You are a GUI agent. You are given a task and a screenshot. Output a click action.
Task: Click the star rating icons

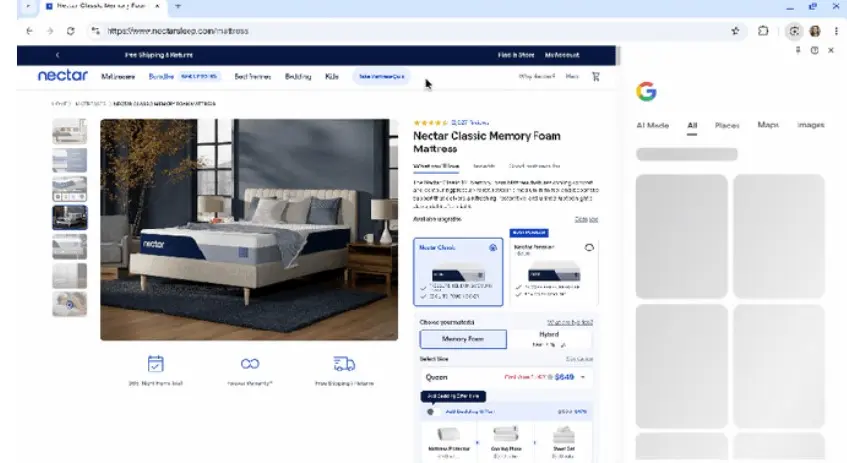click(x=431, y=123)
